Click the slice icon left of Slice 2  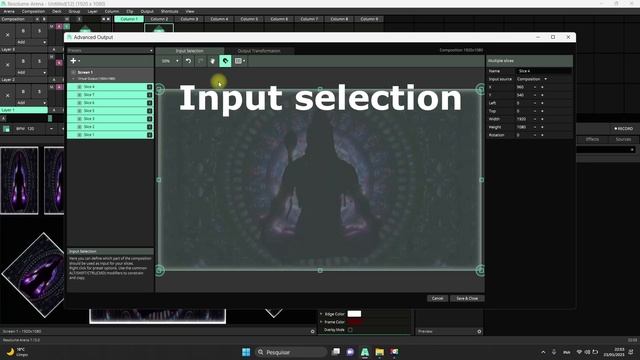point(79,127)
